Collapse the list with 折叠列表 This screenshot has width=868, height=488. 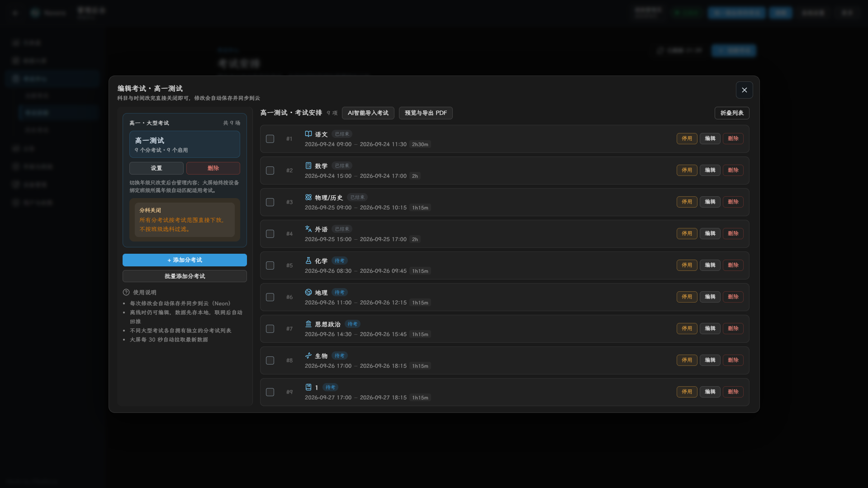tap(732, 113)
